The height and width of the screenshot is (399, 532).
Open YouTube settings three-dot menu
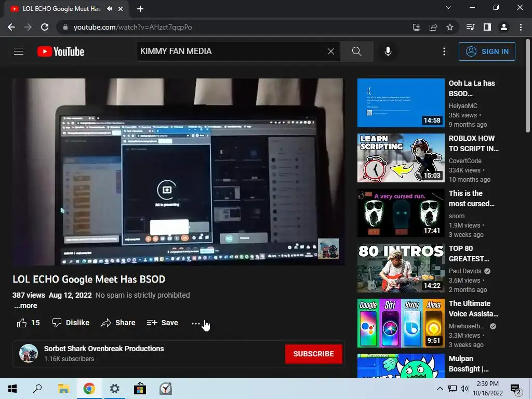point(444,51)
